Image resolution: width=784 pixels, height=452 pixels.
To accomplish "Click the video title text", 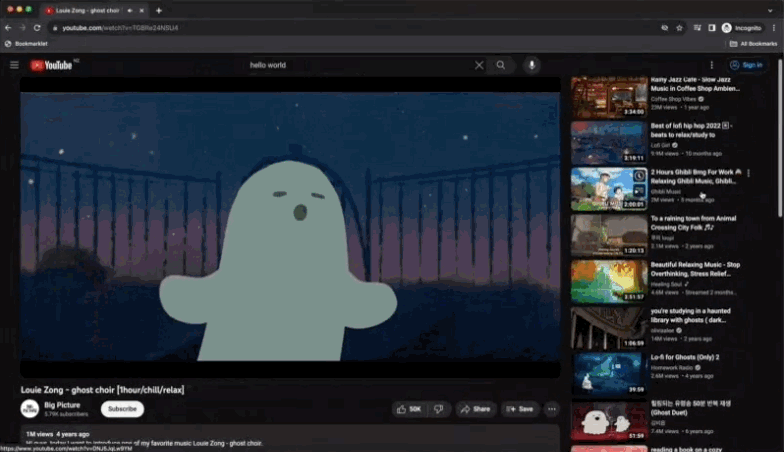I will [102, 390].
